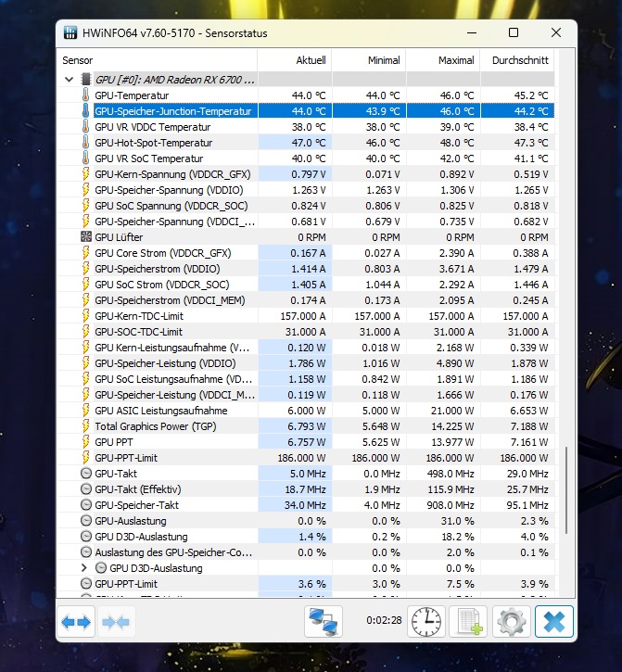622x672 pixels.
Task: Click thermometer icon of GPU-Temperatur row
Action: (x=85, y=95)
